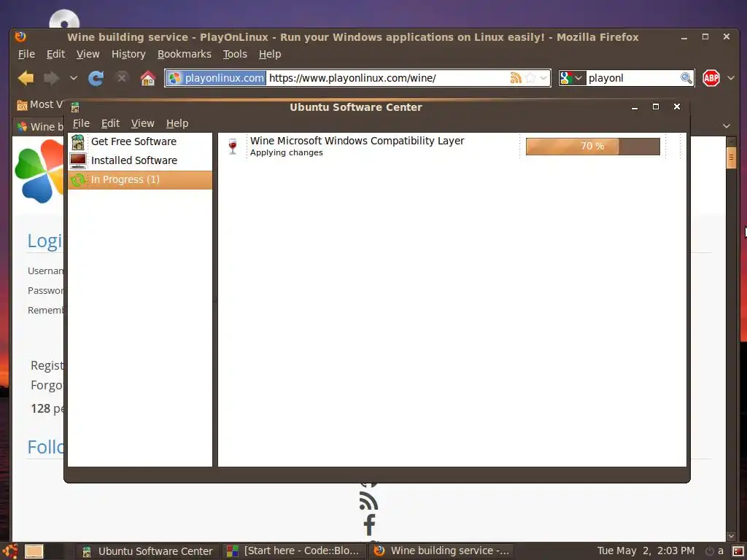Go to Firefox's home page icon
747x560 pixels.
coord(147,78)
